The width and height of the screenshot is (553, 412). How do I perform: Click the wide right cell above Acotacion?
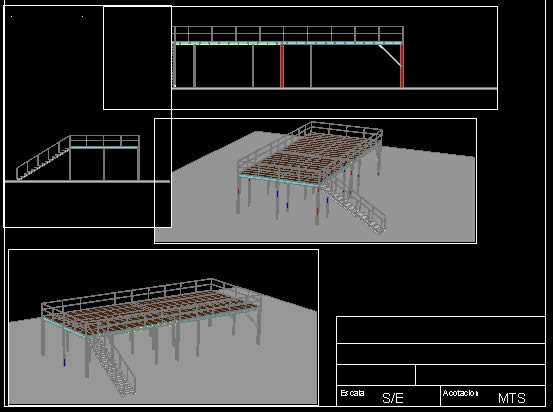[x=480, y=375]
